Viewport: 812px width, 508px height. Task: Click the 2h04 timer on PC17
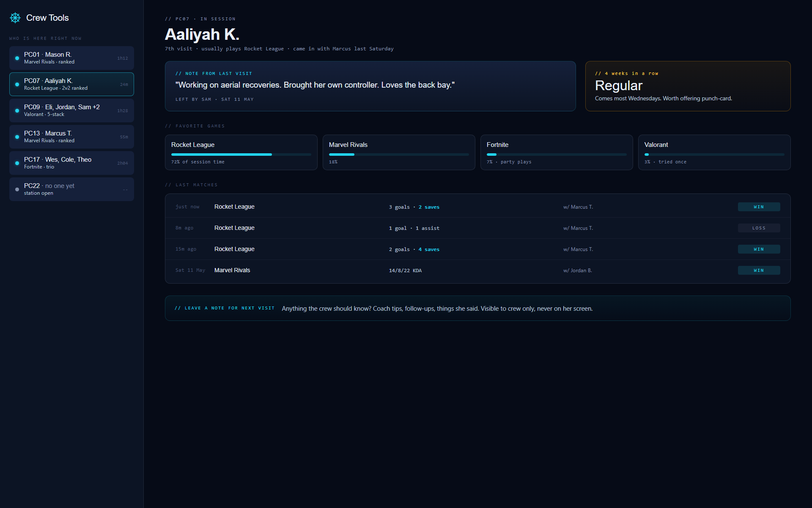click(123, 163)
